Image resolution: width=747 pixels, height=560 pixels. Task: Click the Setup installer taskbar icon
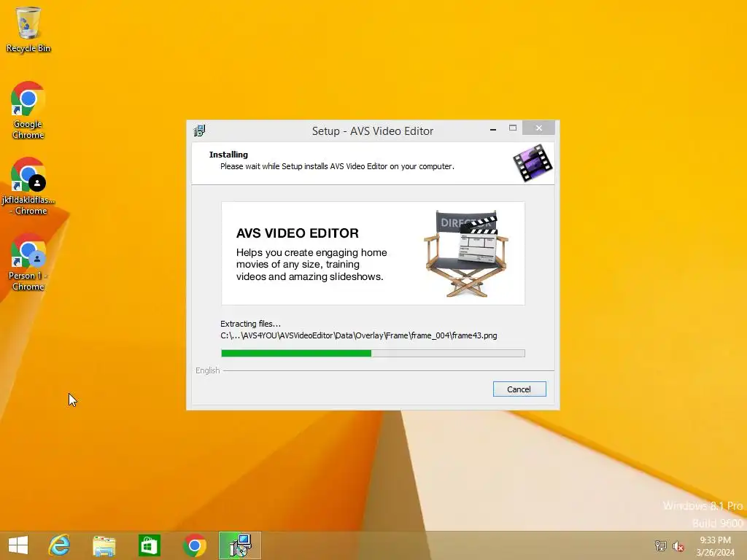pyautogui.click(x=239, y=545)
